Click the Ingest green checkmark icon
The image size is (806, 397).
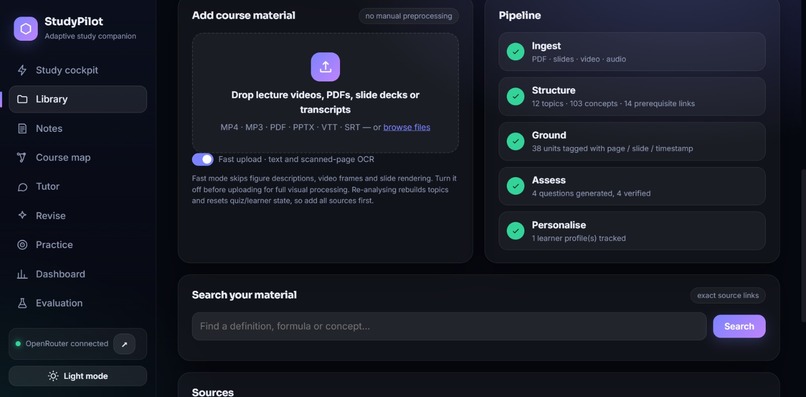(x=516, y=51)
